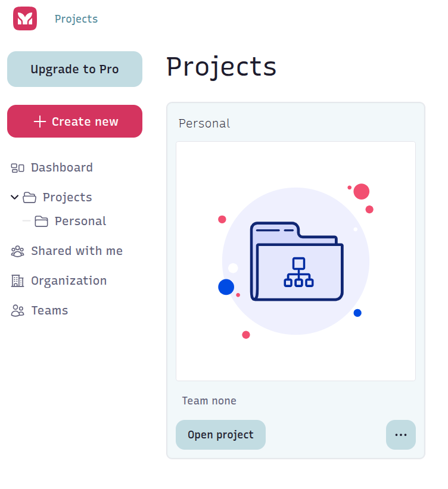Image resolution: width=448 pixels, height=489 pixels.
Task: Click the Personal project folder thumbnail
Action: [295, 261]
